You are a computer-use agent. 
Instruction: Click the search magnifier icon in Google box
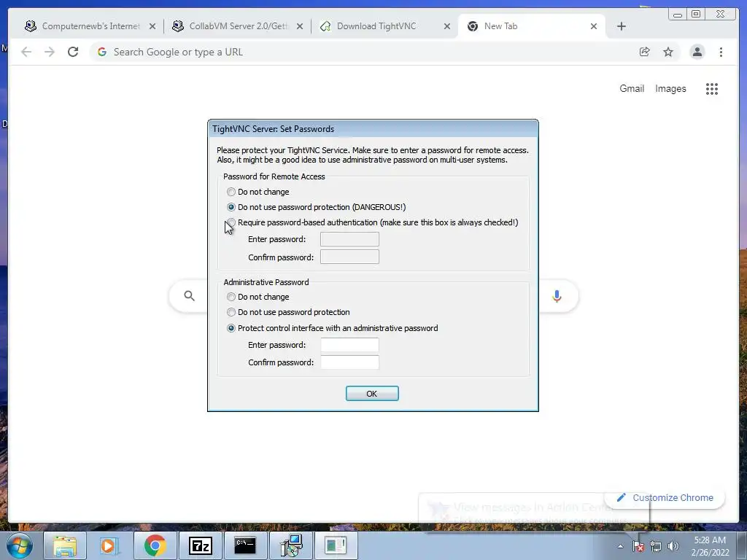tap(189, 296)
